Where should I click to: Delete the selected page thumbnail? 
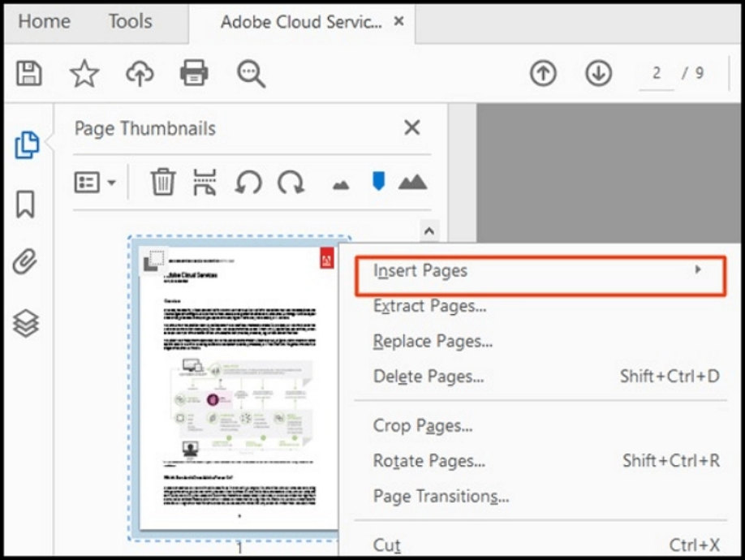(162, 182)
